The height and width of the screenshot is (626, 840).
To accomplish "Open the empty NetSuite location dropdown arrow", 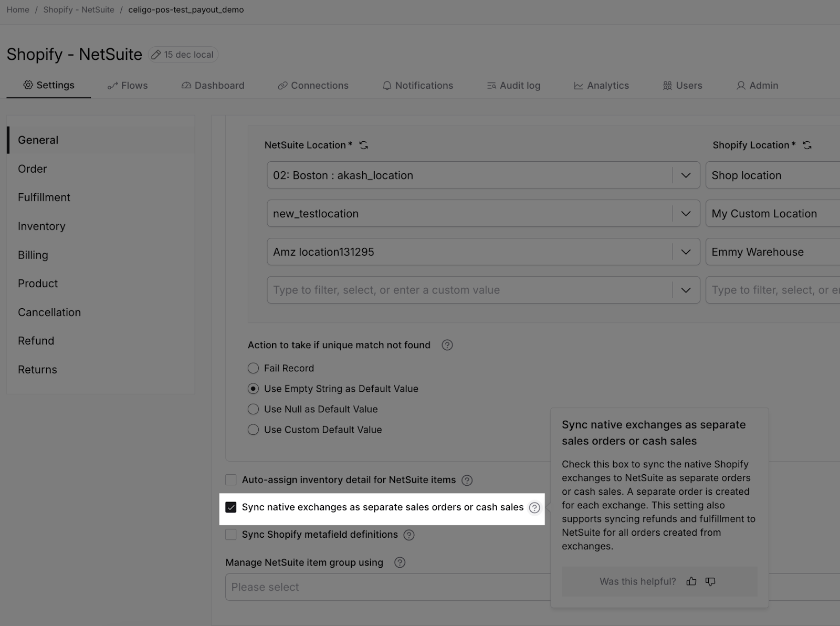I will 686,290.
